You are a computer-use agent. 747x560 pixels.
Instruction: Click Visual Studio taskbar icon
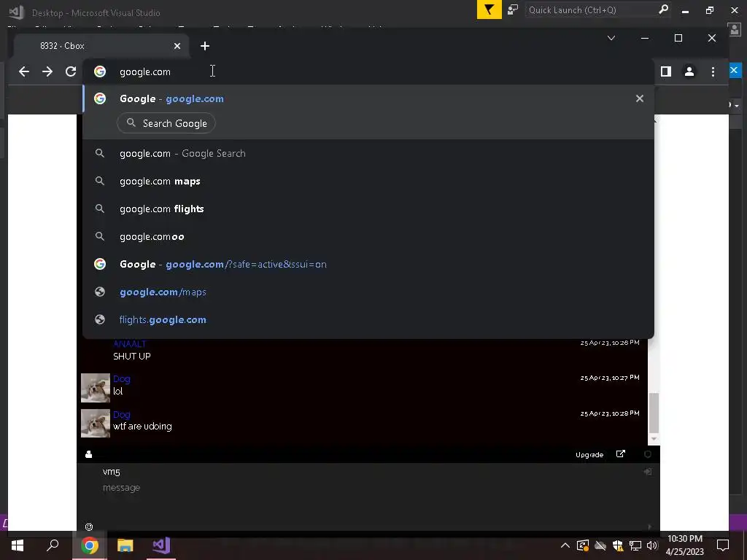coord(161,545)
